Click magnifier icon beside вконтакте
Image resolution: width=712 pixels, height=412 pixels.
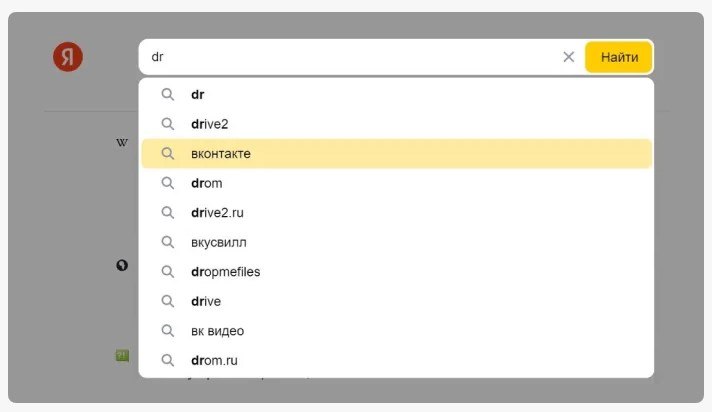click(168, 154)
